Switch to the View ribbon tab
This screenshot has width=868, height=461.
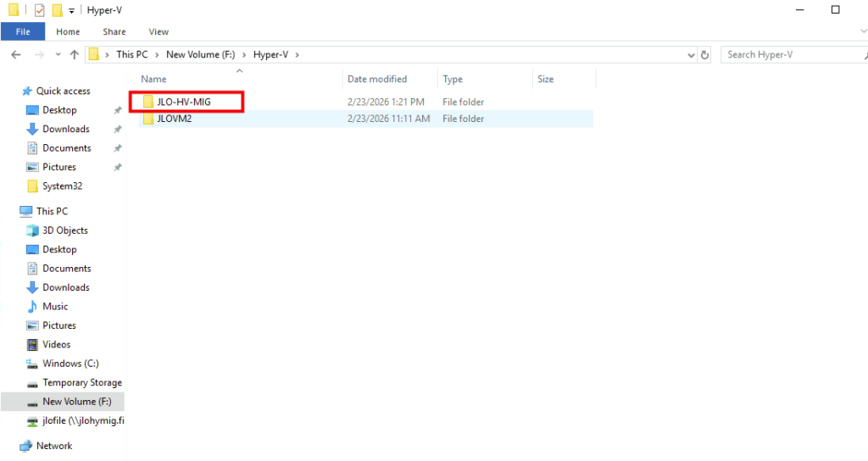point(159,31)
